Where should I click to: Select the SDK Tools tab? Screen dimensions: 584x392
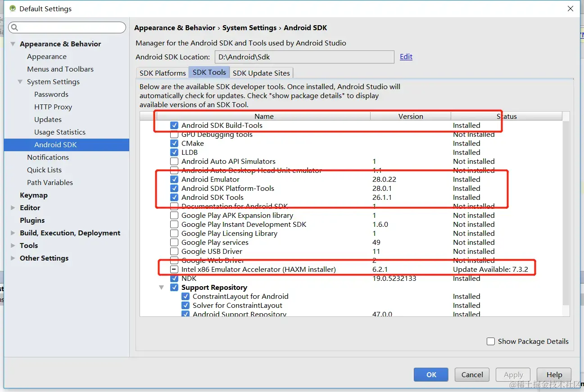tap(209, 72)
